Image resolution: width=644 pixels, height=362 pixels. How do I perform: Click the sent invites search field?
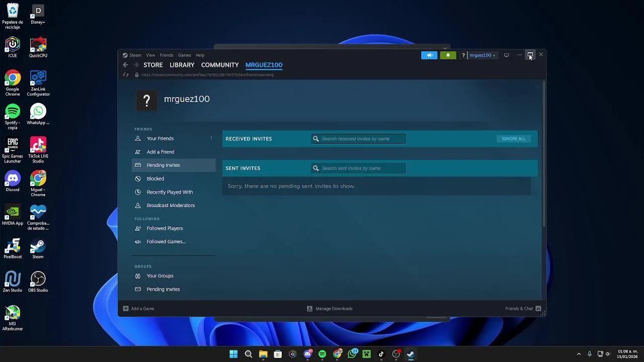pyautogui.click(x=358, y=168)
